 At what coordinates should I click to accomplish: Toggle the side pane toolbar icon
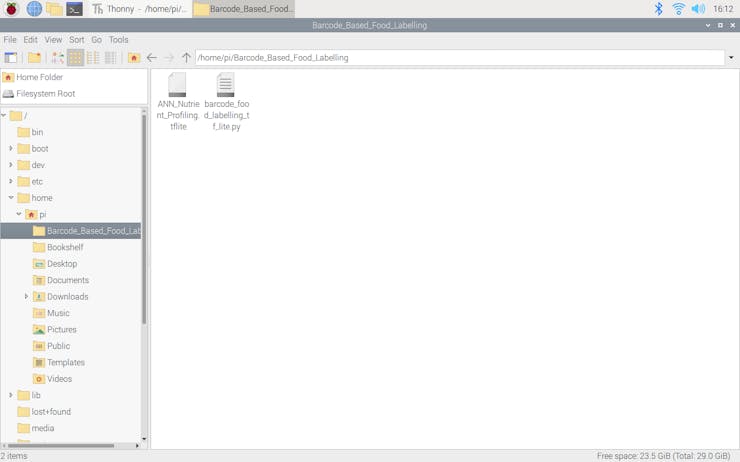10,58
